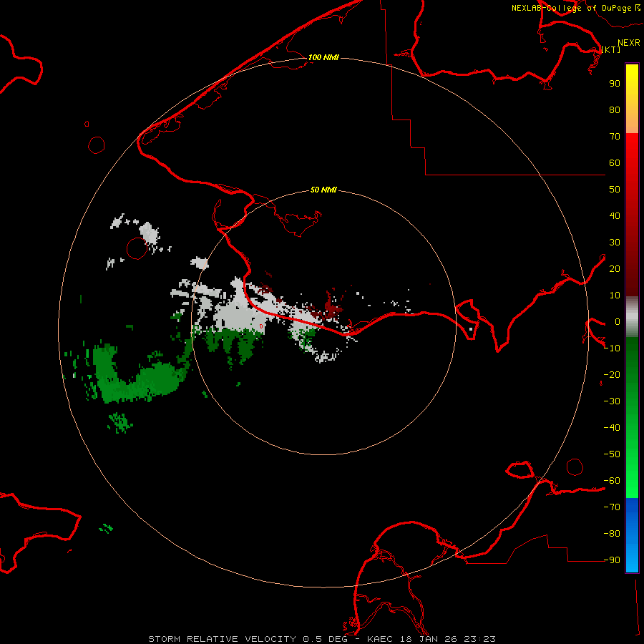Click the 50 NMI range ring label
The image size is (644, 644).
coord(323,190)
